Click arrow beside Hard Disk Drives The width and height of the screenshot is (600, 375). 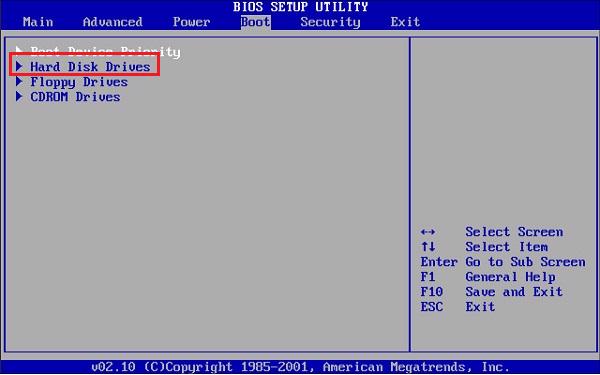coord(19,67)
